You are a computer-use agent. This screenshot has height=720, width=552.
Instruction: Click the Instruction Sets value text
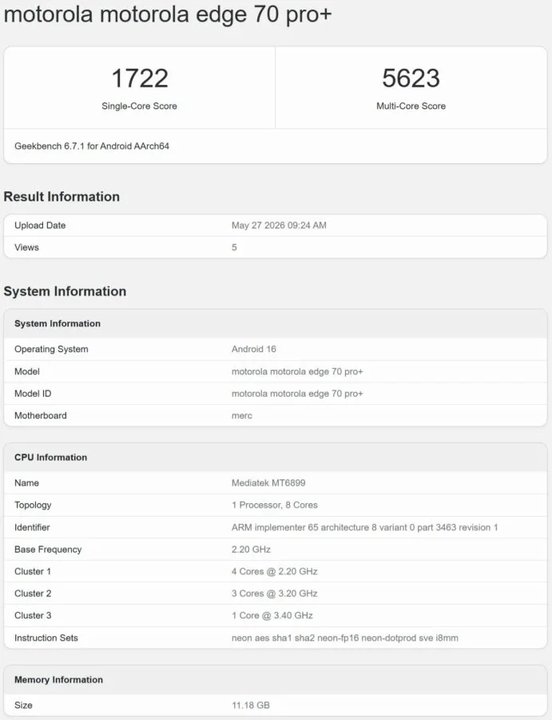tap(345, 638)
